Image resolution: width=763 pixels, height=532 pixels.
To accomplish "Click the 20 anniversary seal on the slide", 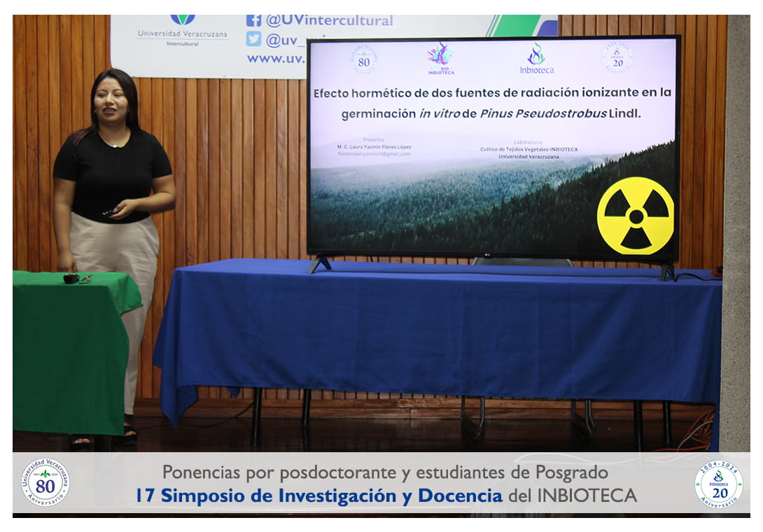I will (617, 58).
